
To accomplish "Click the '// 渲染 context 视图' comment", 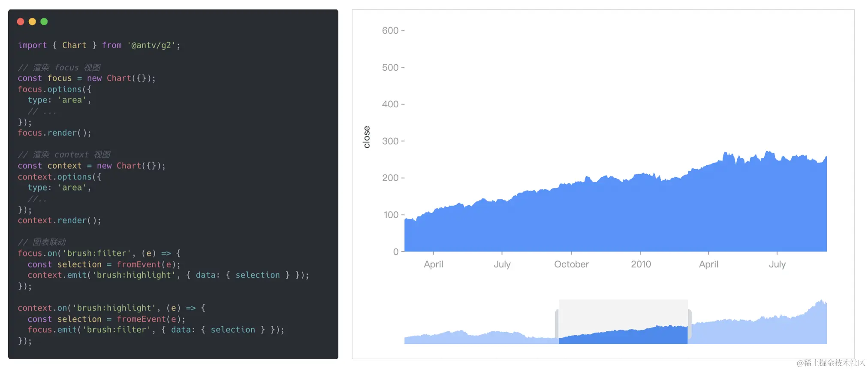I will click(x=64, y=155).
